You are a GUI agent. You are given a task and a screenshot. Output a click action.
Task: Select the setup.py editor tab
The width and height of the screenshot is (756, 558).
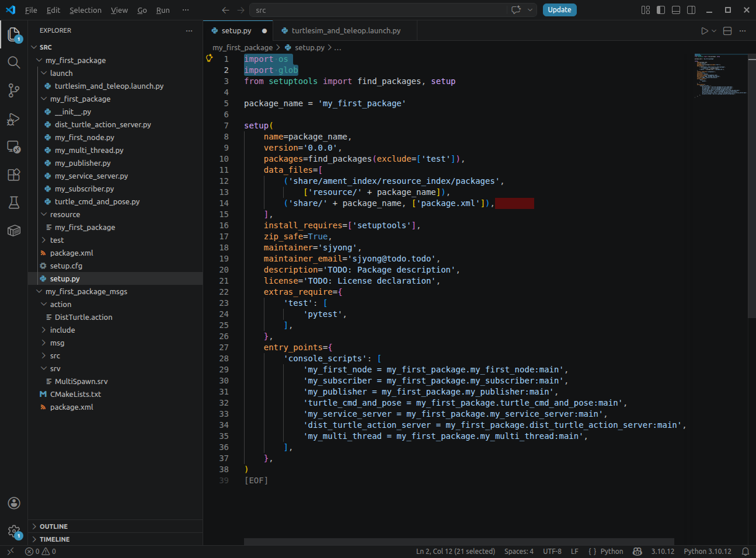click(x=238, y=31)
